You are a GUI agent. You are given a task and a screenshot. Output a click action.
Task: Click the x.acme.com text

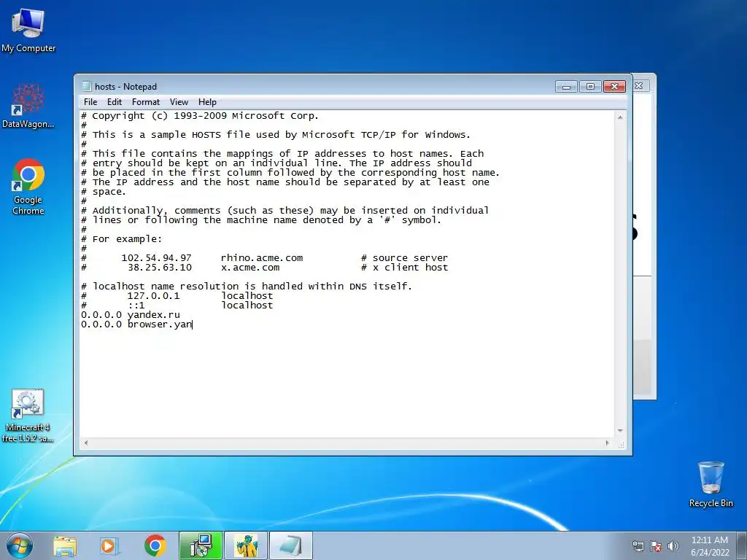[x=250, y=267]
